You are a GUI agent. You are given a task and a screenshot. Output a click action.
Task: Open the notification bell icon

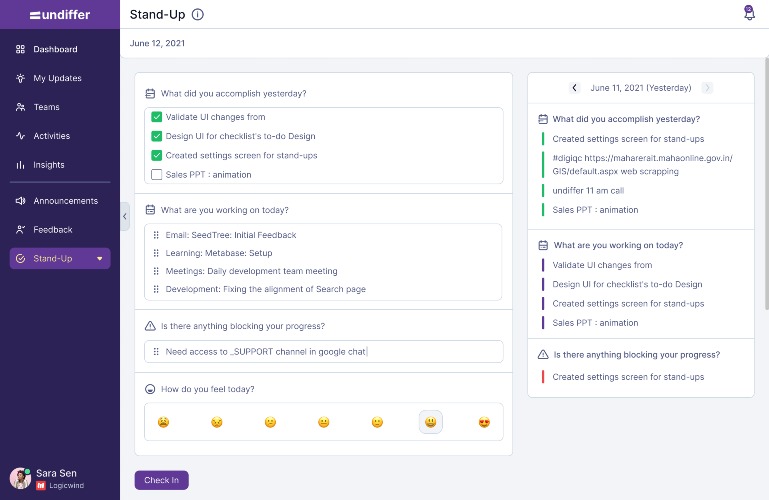click(x=749, y=13)
